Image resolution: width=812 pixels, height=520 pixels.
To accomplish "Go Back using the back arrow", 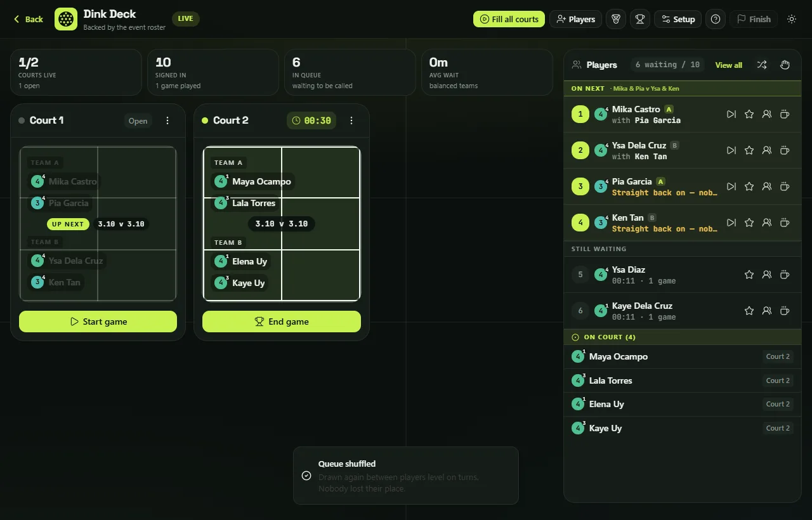I will click(x=28, y=19).
